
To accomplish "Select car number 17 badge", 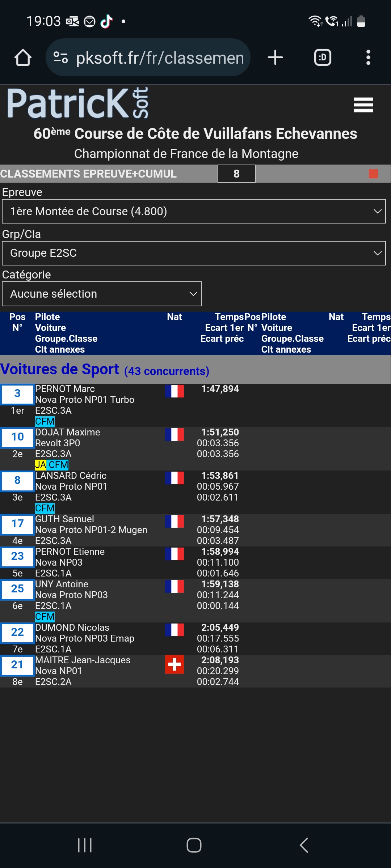I will click(17, 524).
